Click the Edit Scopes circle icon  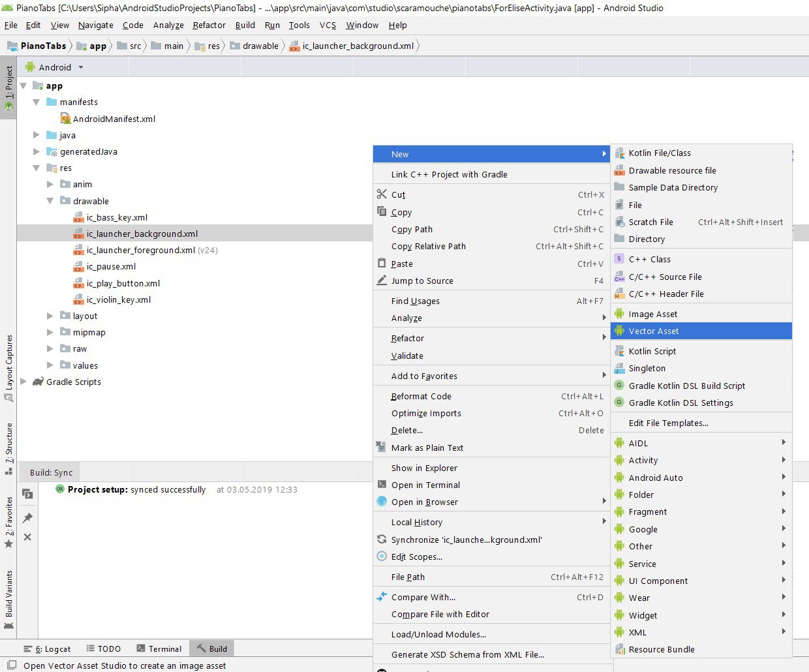[382, 556]
